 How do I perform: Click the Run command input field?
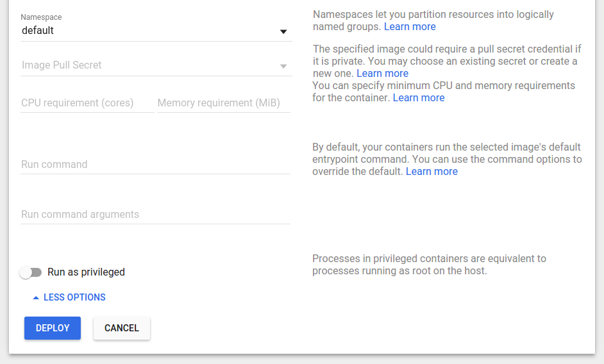pos(155,165)
